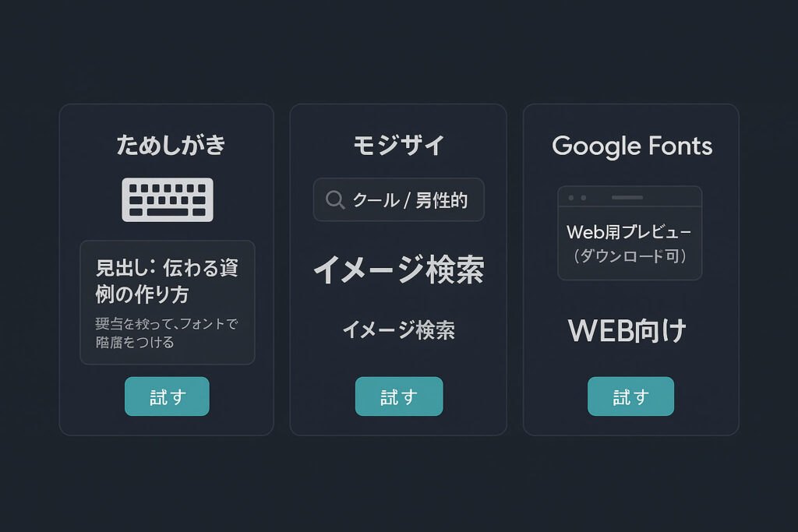Try Google Fonts with its 試す button
The width and height of the screenshot is (798, 532).
630,396
